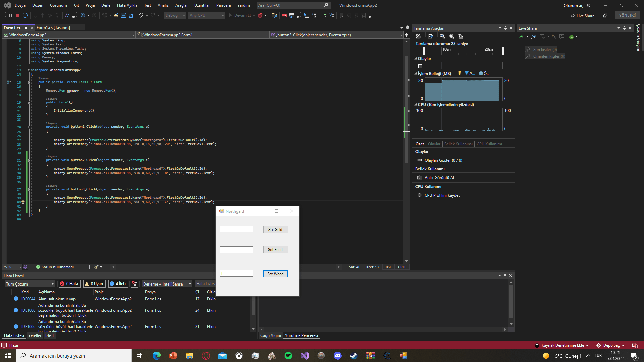This screenshot has height=362, width=644.
Task: Switch to the Yereller tab
Action: pos(35,335)
